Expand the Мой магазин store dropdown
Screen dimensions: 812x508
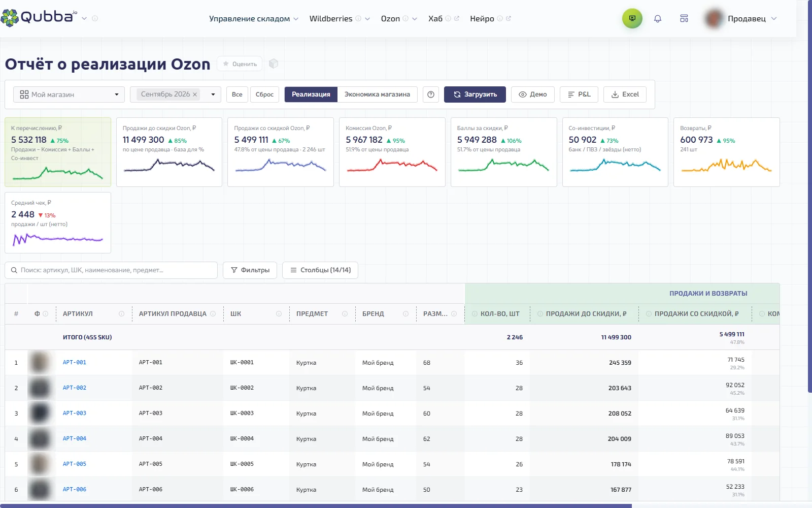(69, 94)
